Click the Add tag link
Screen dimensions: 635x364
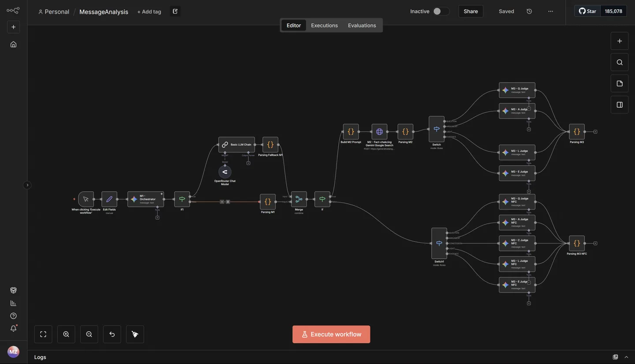[x=149, y=12]
